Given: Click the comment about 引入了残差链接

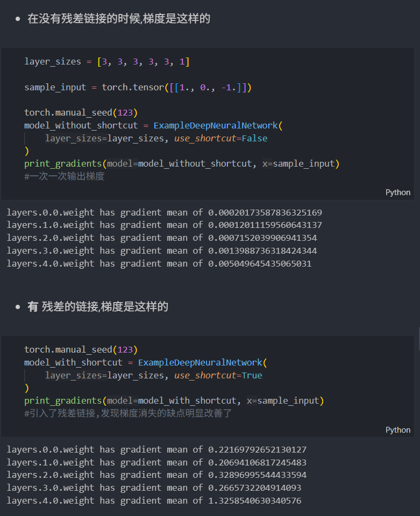Looking at the screenshot, I should pyautogui.click(x=127, y=414).
